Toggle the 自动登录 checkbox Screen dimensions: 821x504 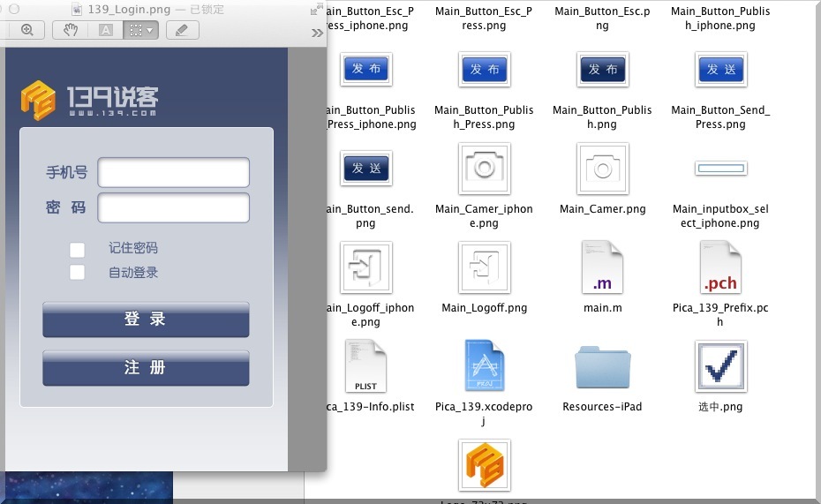(x=78, y=273)
